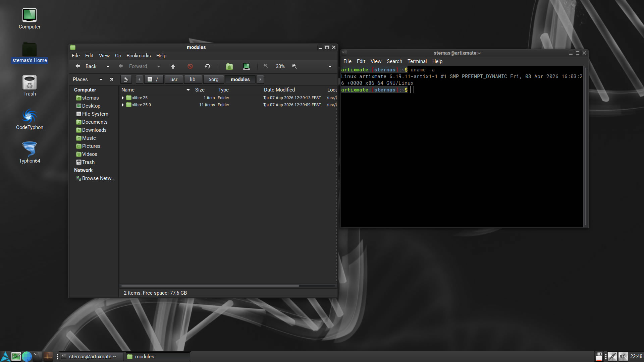Navigate to xorg path button
This screenshot has width=644, height=362.
[213, 79]
